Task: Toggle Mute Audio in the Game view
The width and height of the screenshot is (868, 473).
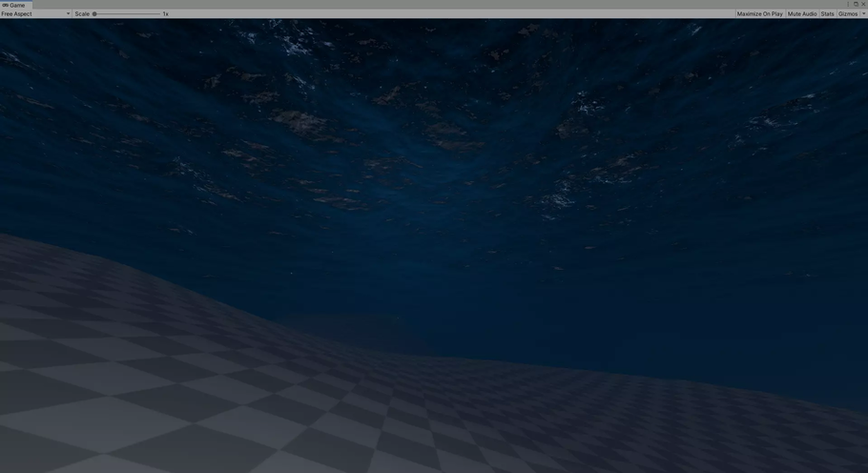Action: click(x=801, y=14)
